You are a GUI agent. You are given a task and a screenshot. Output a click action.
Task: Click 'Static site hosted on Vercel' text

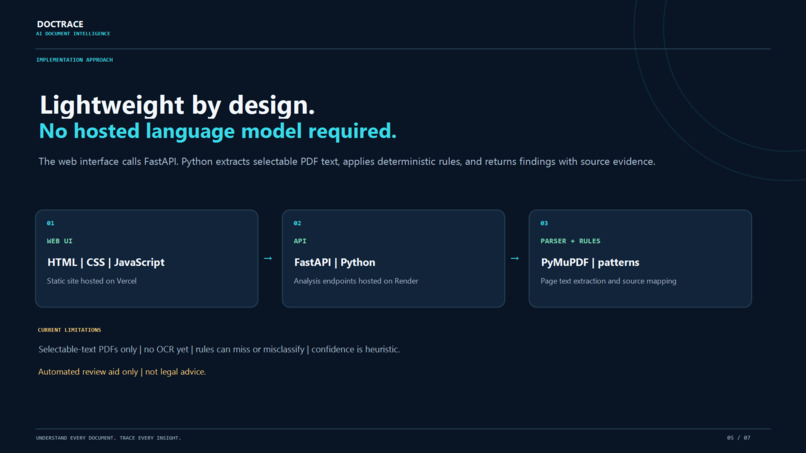(91, 281)
